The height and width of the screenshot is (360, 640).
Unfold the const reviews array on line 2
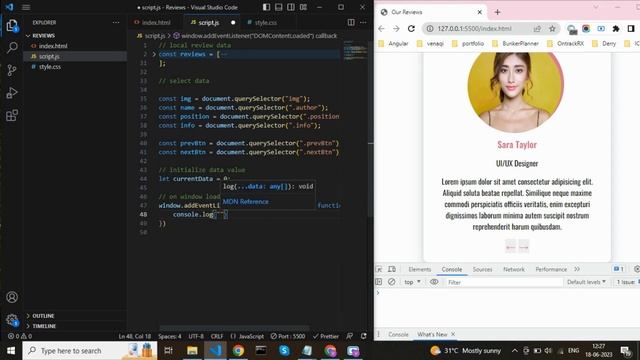(154, 54)
